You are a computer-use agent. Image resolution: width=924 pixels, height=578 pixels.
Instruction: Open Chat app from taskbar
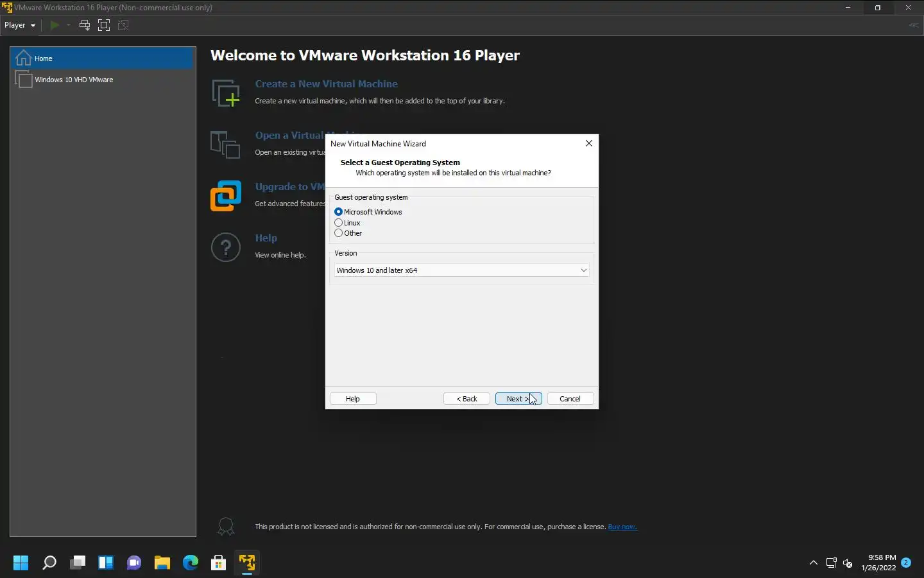134,563
